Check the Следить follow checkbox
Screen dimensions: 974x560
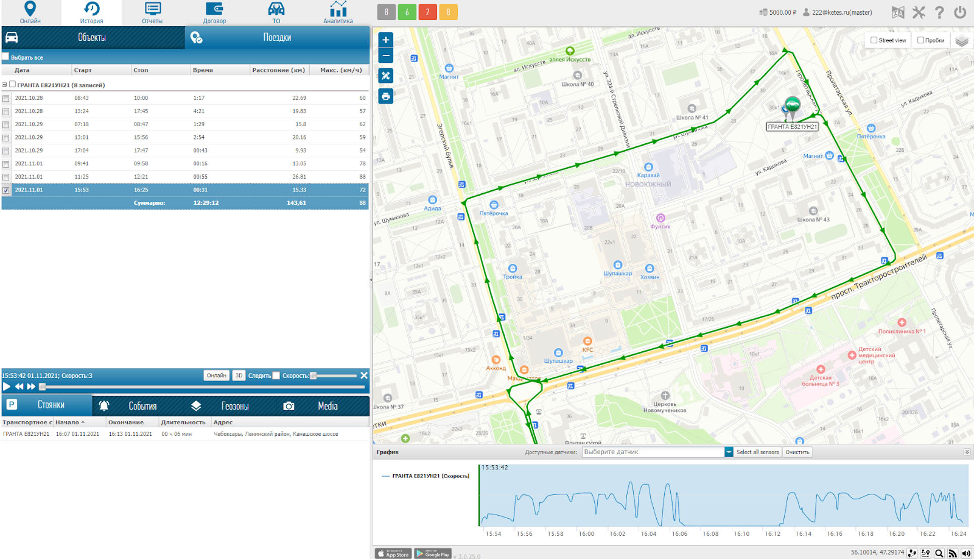pyautogui.click(x=276, y=375)
